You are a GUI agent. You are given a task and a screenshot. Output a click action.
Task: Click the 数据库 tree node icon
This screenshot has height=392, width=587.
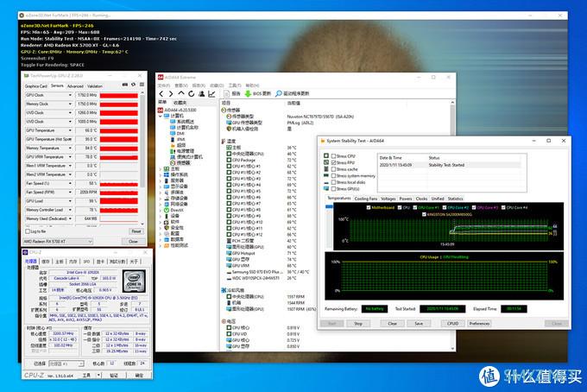(167, 239)
